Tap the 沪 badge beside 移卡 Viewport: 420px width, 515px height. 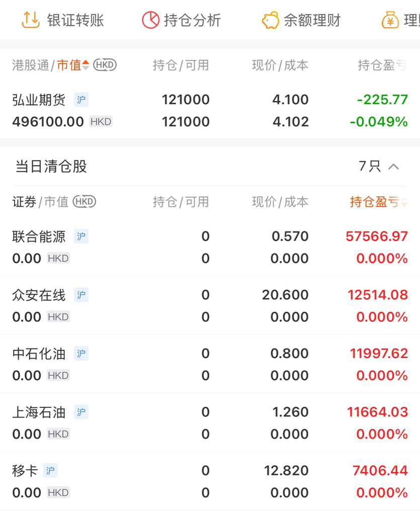[x=50, y=470]
